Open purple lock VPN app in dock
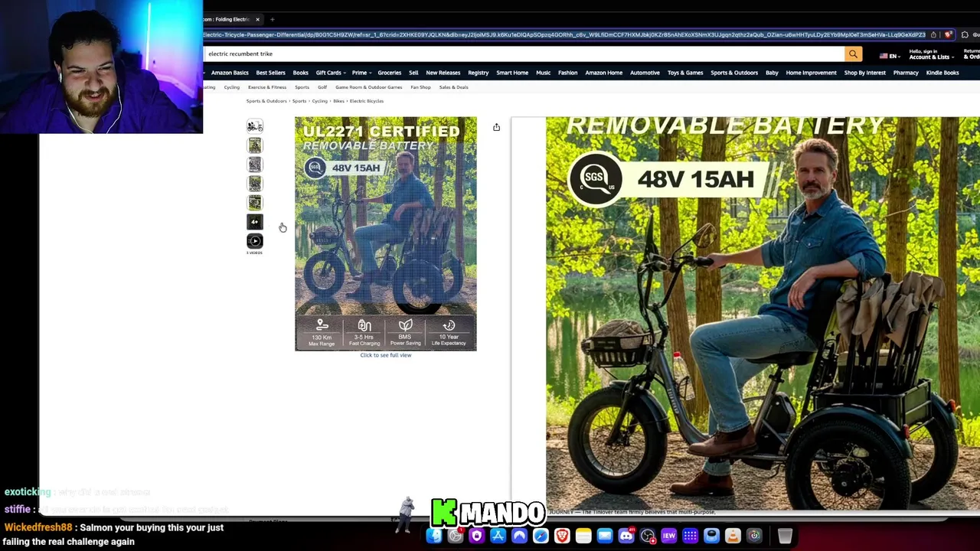The height and width of the screenshot is (551, 980). pos(476,536)
